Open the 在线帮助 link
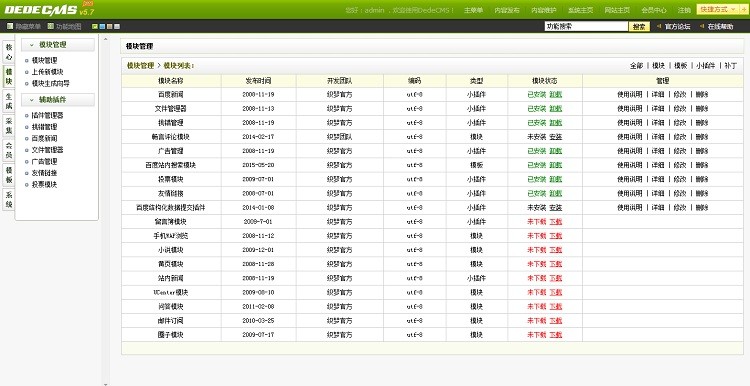750x386 pixels. [x=720, y=27]
